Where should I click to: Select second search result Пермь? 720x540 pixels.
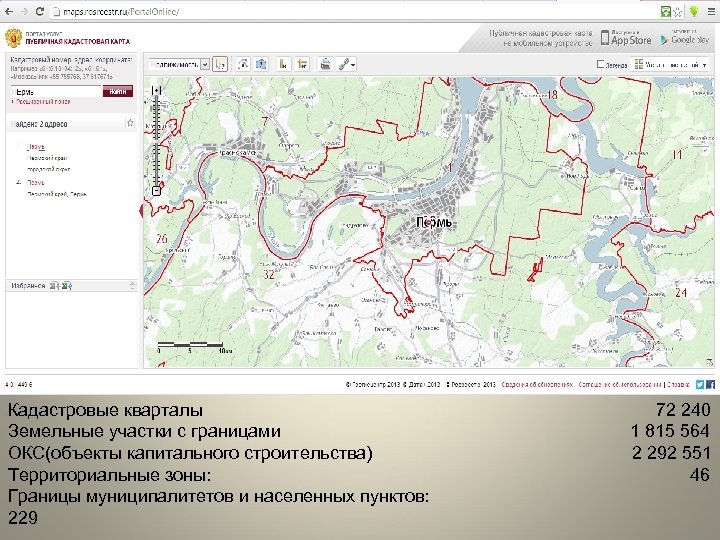coord(36,182)
